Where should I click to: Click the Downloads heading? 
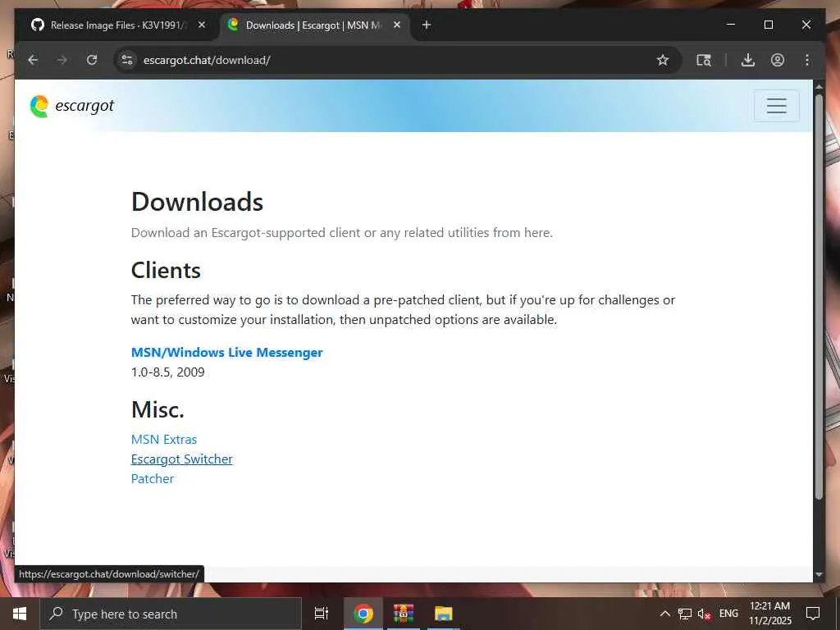(x=197, y=202)
